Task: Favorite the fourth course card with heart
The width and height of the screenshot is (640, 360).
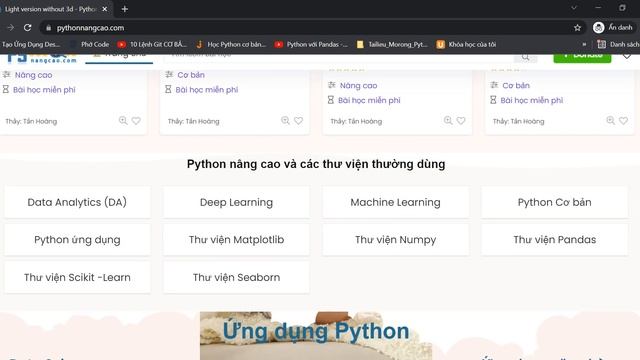Action: click(x=623, y=120)
